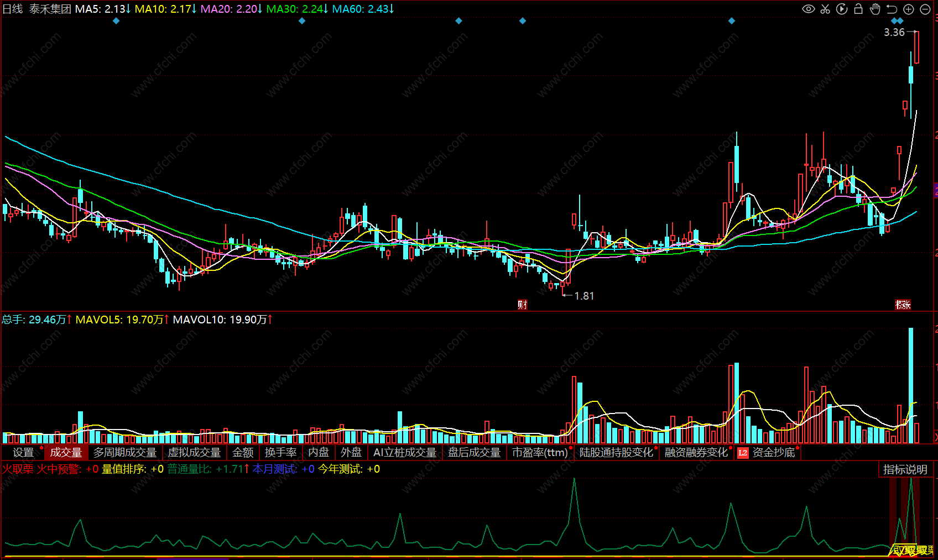Switch to the 外盘 tab

coord(351,452)
